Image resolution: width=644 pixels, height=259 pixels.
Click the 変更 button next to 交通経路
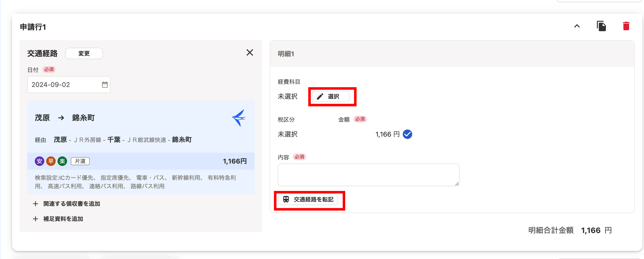coord(84,53)
